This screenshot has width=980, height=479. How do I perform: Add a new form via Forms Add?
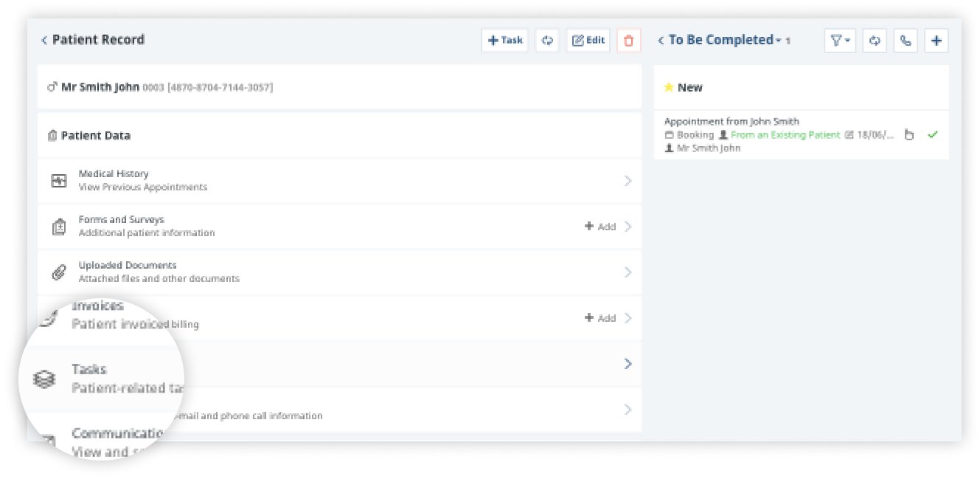[600, 227]
